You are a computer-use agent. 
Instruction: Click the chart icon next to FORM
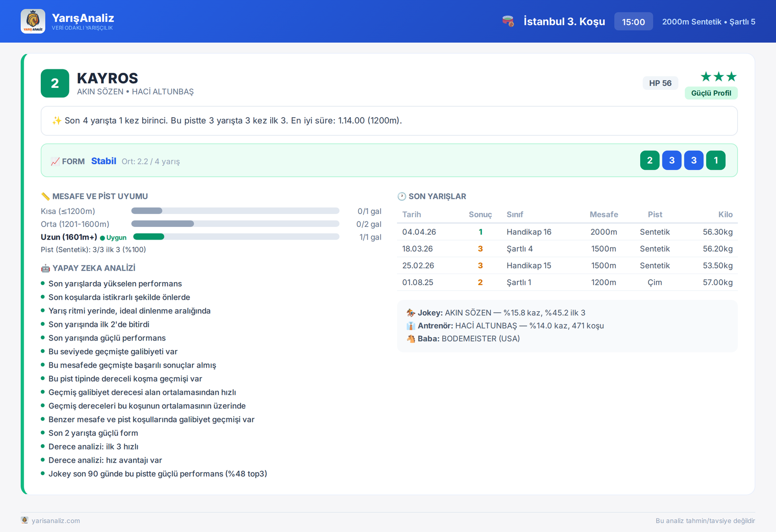click(55, 161)
